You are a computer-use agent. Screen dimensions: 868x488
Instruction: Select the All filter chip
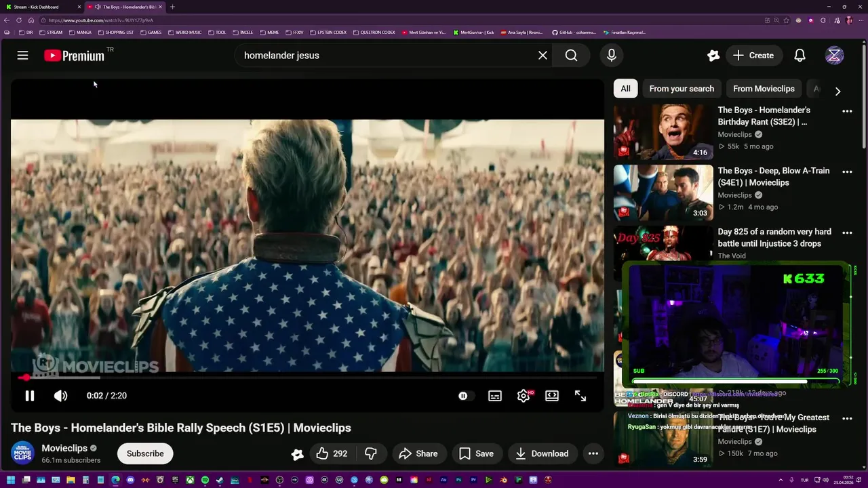625,89
